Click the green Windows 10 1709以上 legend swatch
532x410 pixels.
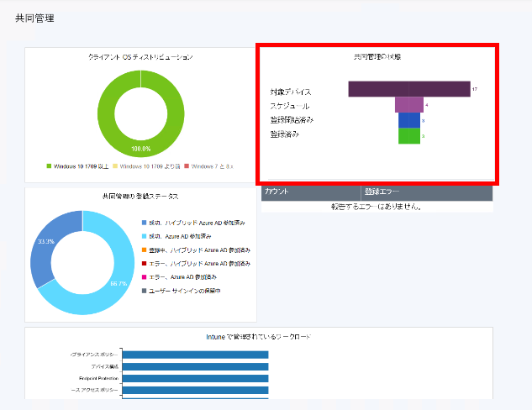point(50,166)
